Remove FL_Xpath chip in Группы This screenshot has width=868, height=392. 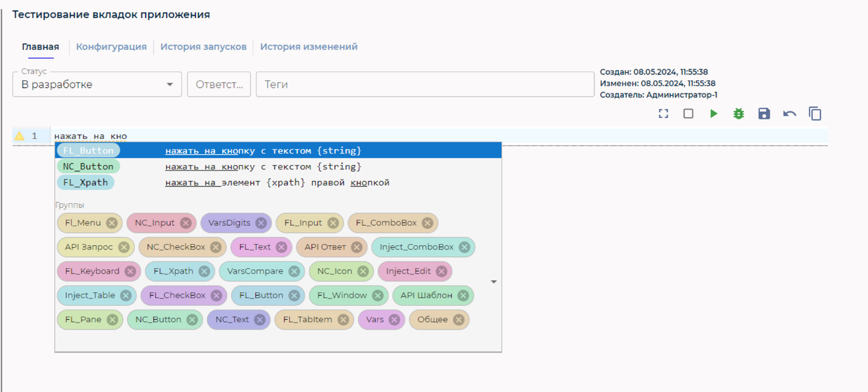point(204,271)
